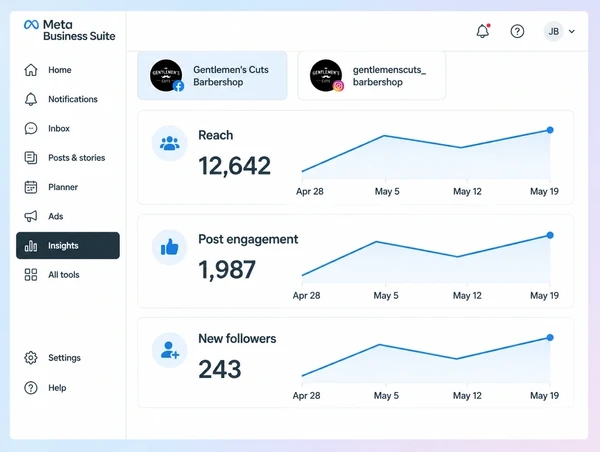Switch to gentlemenscuts_barbershop Instagram tab
The height and width of the screenshot is (452, 600).
click(372, 76)
